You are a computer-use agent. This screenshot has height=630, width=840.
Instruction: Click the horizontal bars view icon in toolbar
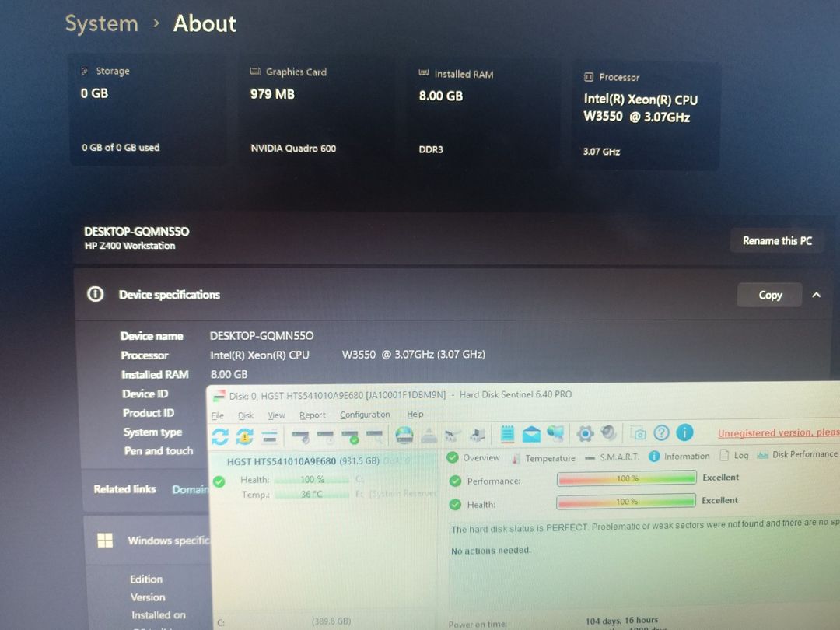click(x=269, y=437)
